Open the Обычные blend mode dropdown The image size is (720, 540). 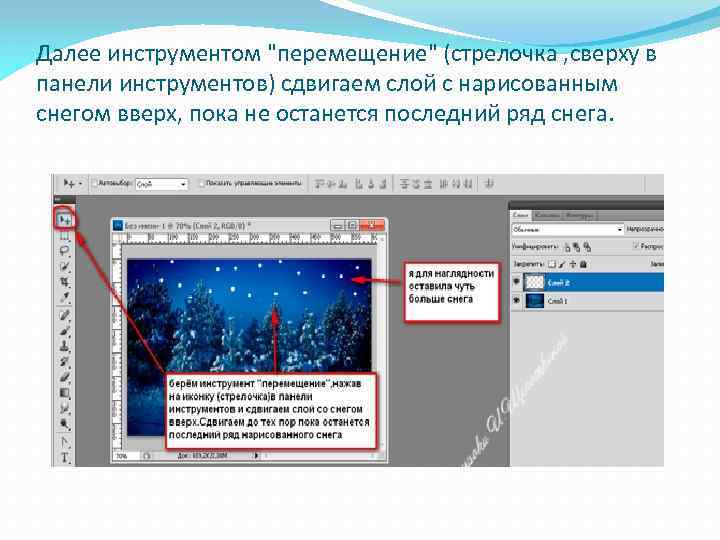[568, 229]
